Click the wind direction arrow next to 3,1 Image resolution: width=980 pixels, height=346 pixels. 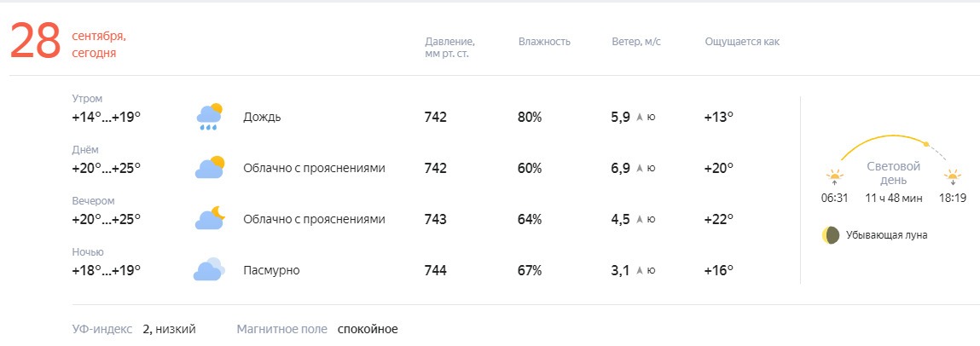pos(640,270)
